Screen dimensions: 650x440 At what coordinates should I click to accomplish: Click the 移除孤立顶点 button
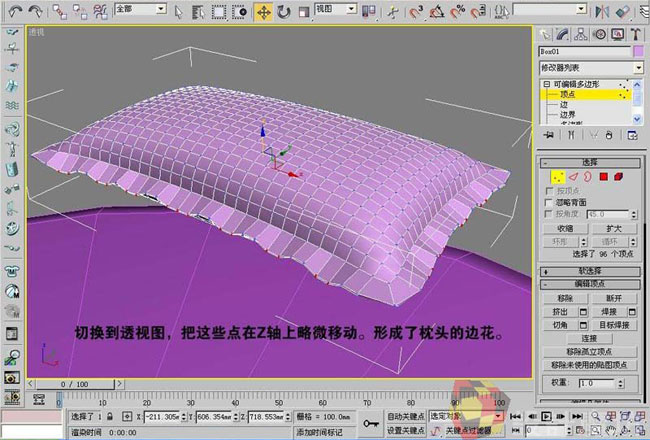tap(588, 354)
